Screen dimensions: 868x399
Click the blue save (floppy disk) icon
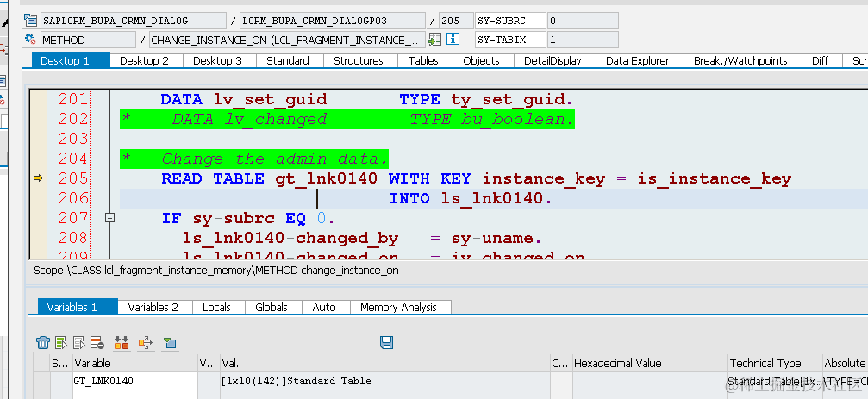(386, 342)
